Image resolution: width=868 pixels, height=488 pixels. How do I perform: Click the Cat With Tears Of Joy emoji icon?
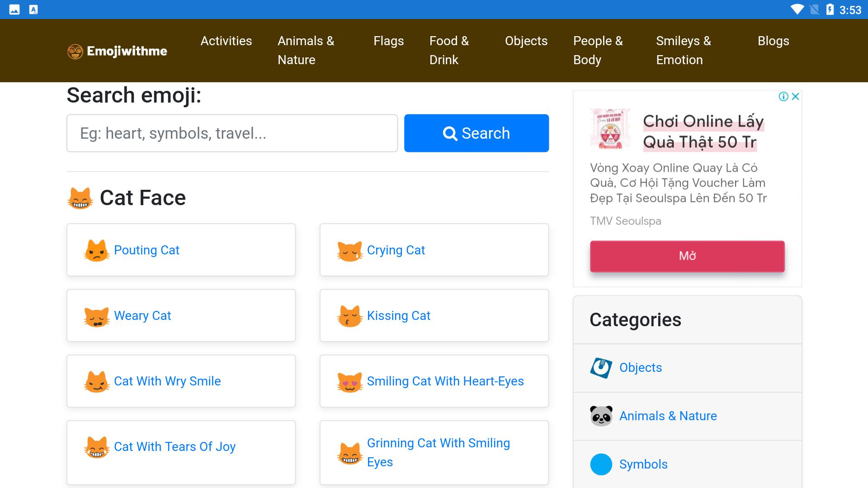[x=97, y=447]
